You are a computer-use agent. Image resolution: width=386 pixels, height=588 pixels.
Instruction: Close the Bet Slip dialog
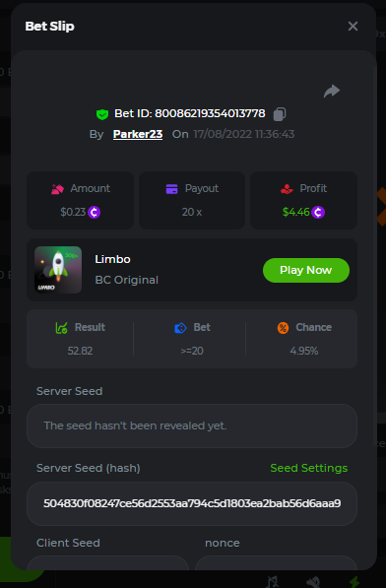tap(353, 27)
